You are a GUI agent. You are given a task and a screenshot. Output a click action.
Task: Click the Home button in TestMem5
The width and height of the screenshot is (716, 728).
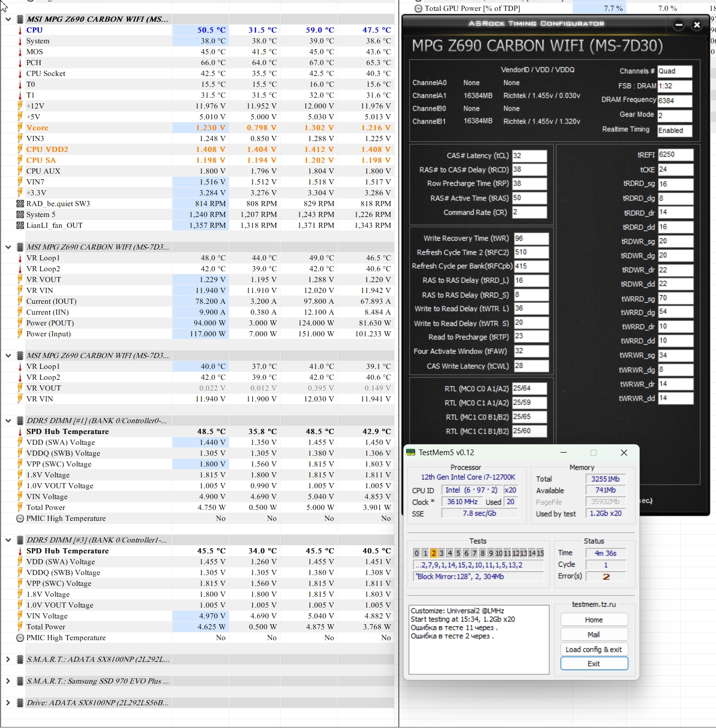(594, 619)
